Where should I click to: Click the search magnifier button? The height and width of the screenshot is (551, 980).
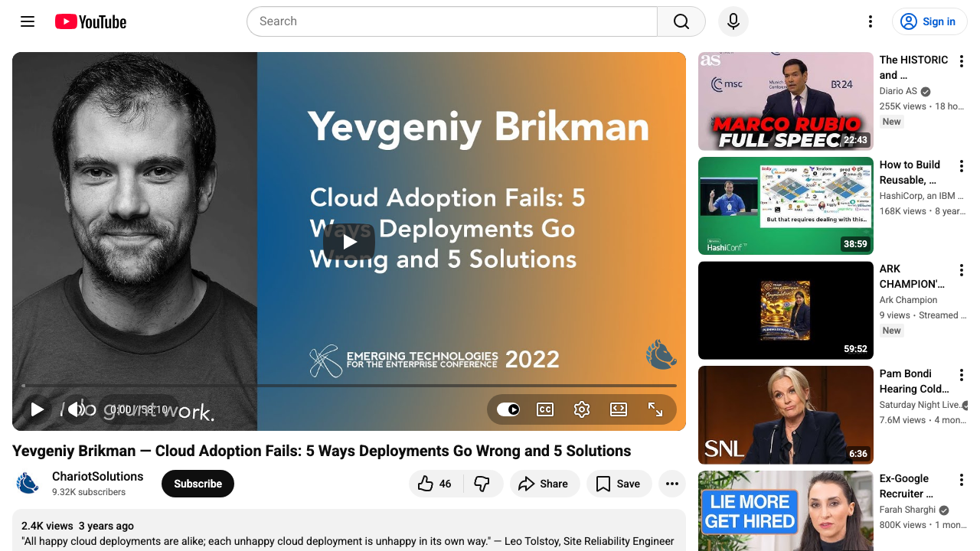(681, 21)
